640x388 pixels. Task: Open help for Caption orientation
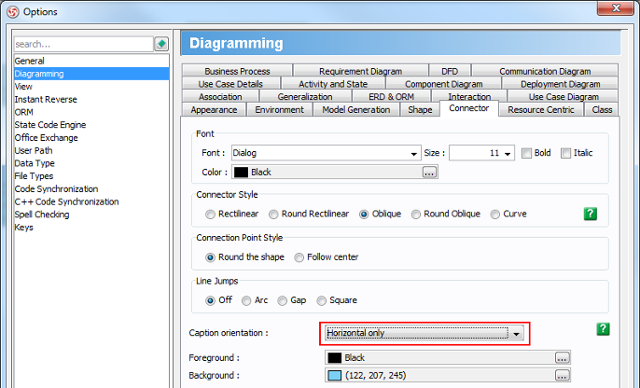coord(603,329)
